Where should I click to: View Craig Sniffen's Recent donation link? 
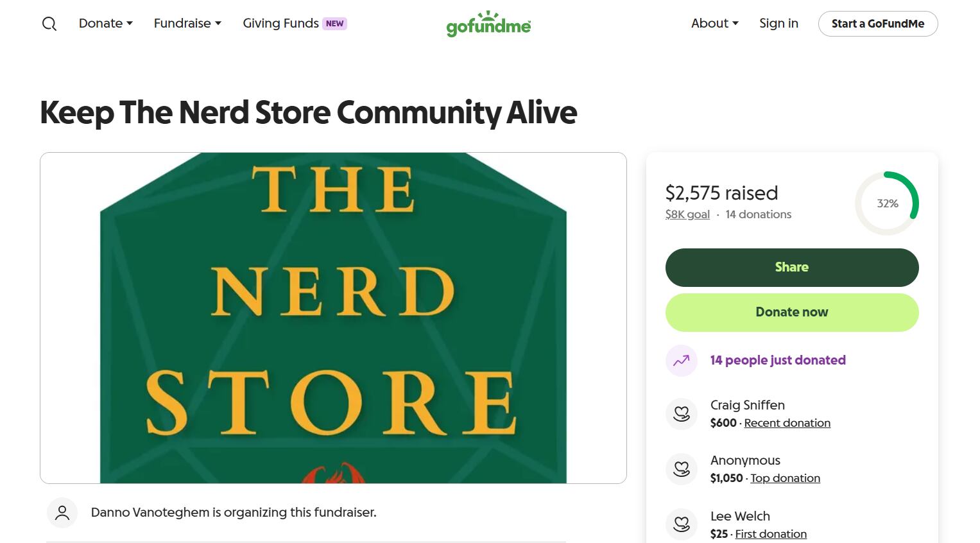tap(787, 422)
